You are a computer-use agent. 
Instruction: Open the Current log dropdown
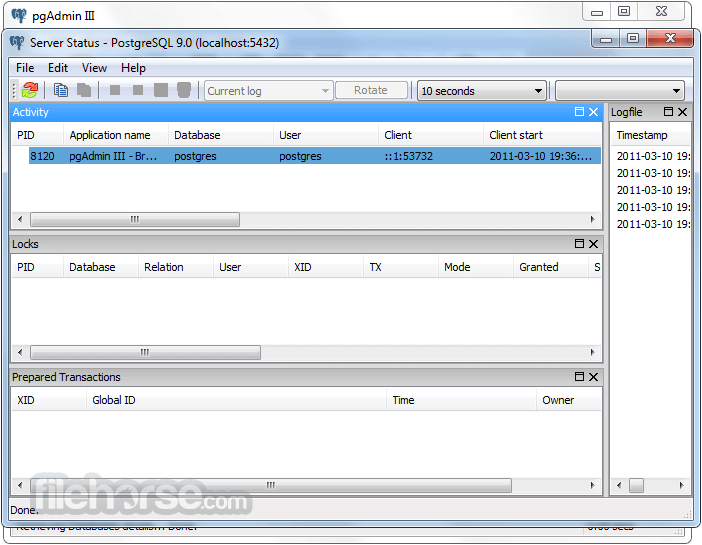coord(269,91)
